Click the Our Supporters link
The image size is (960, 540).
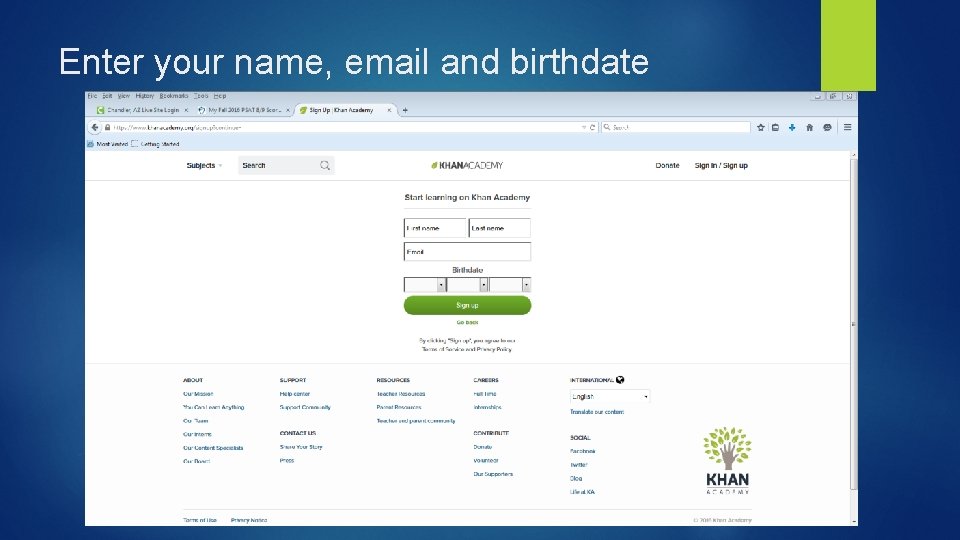click(493, 474)
